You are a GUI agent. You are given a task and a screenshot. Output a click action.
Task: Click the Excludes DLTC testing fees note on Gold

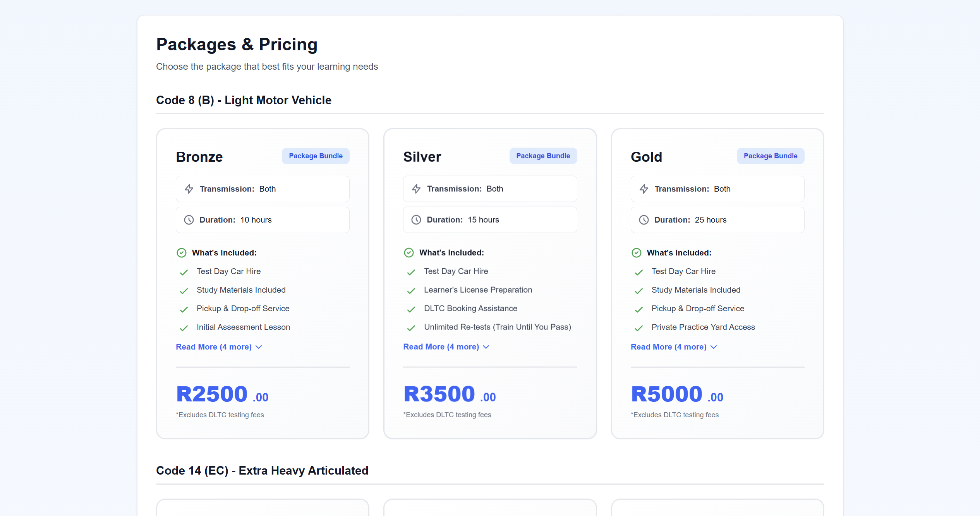coord(674,415)
